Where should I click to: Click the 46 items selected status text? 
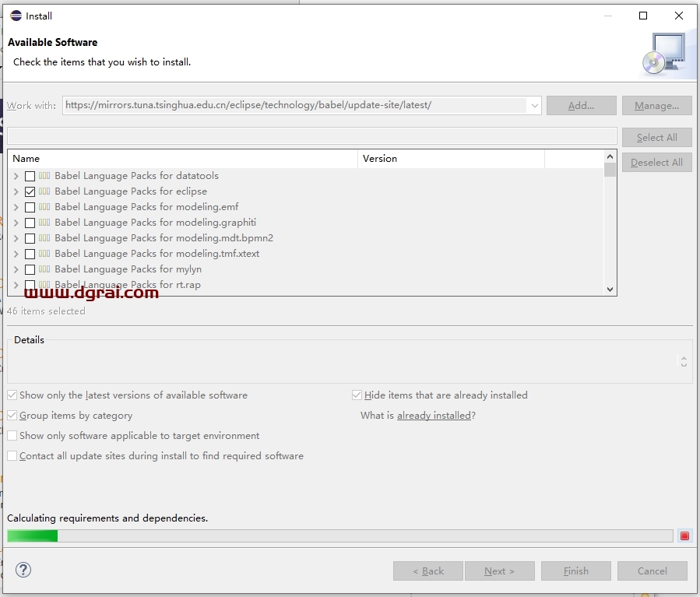pos(46,311)
